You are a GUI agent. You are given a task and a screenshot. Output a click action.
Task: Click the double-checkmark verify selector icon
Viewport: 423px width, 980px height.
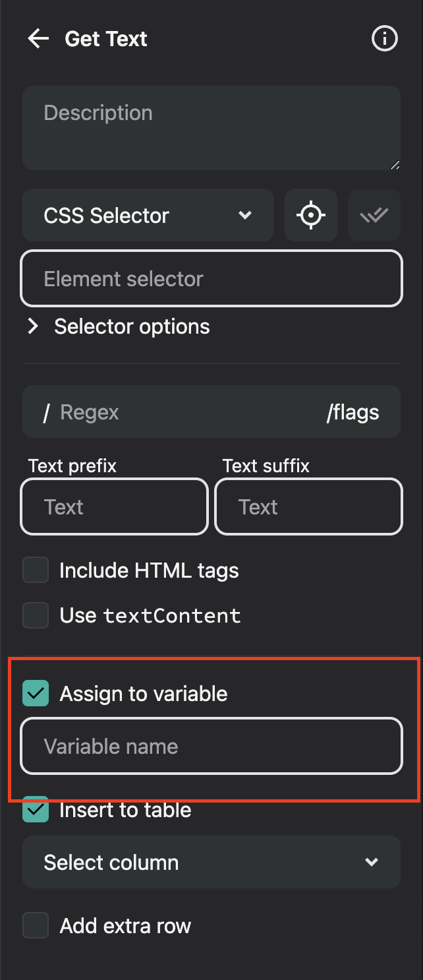[x=374, y=215]
